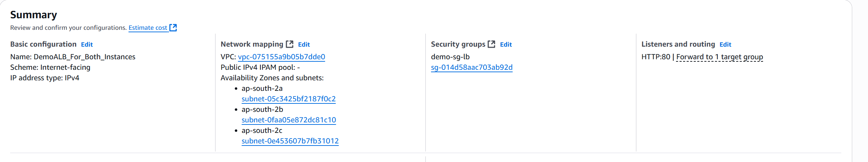Screen dimensions: 868x162
Task: Click the Network mapping heading text
Action: (x=252, y=44)
